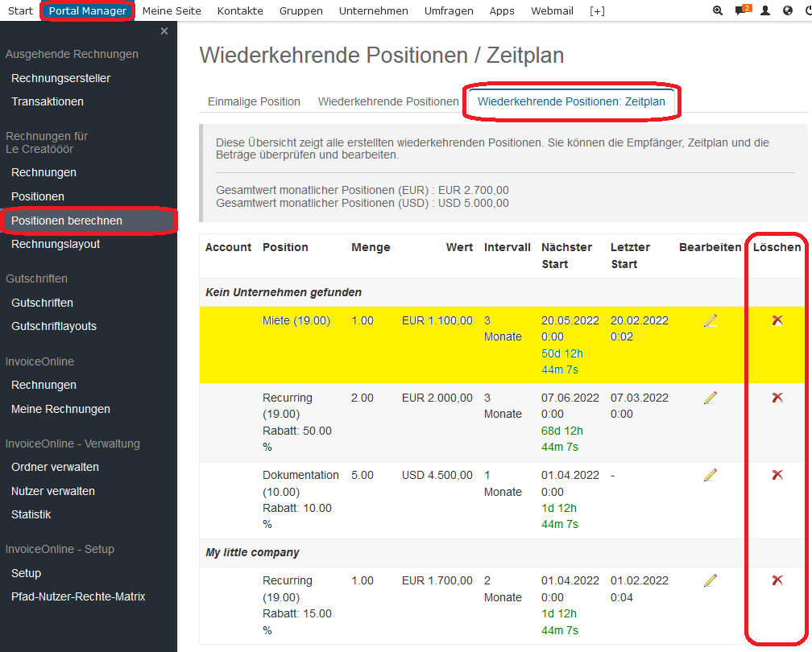Image resolution: width=812 pixels, height=652 pixels.
Task: Go to Webmail in the top menu
Action: [552, 10]
